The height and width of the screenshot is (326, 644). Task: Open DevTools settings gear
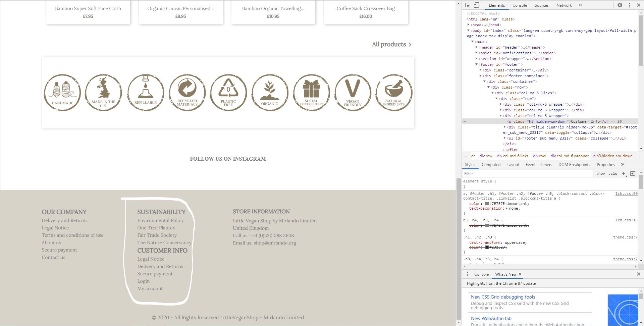pyautogui.click(x=620, y=5)
